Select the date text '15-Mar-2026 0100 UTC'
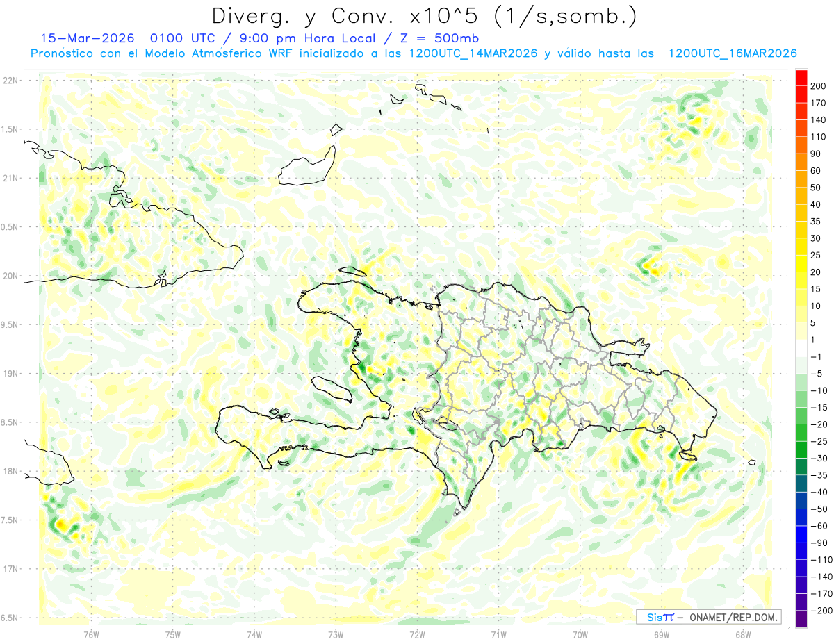Viewport: 834px width, 644px height. [x=128, y=38]
